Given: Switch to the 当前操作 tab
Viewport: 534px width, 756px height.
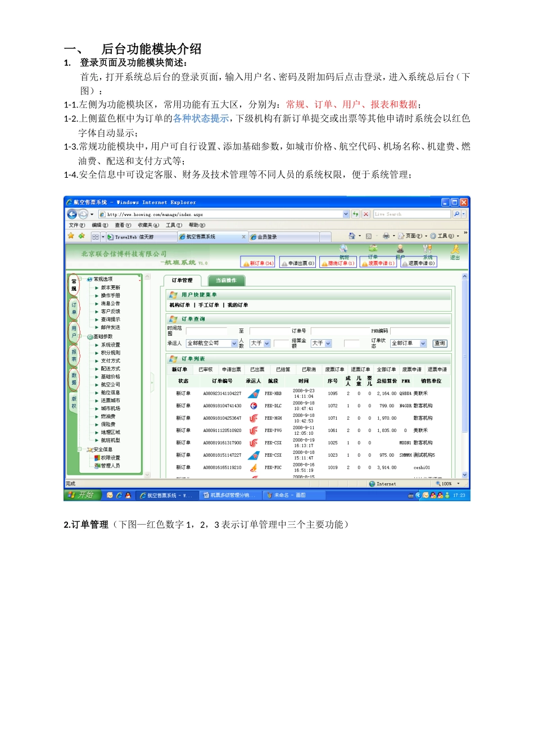Looking at the screenshot, I should coord(226,280).
